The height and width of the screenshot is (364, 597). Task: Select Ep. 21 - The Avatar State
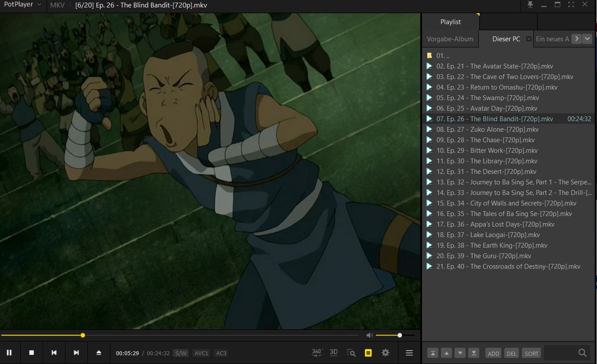508,66
